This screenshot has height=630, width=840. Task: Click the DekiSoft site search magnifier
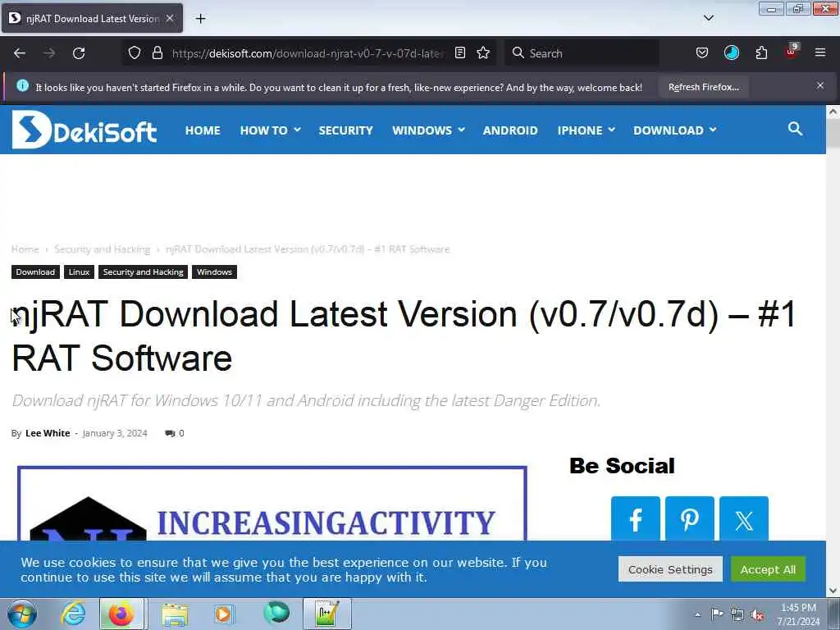(x=795, y=129)
